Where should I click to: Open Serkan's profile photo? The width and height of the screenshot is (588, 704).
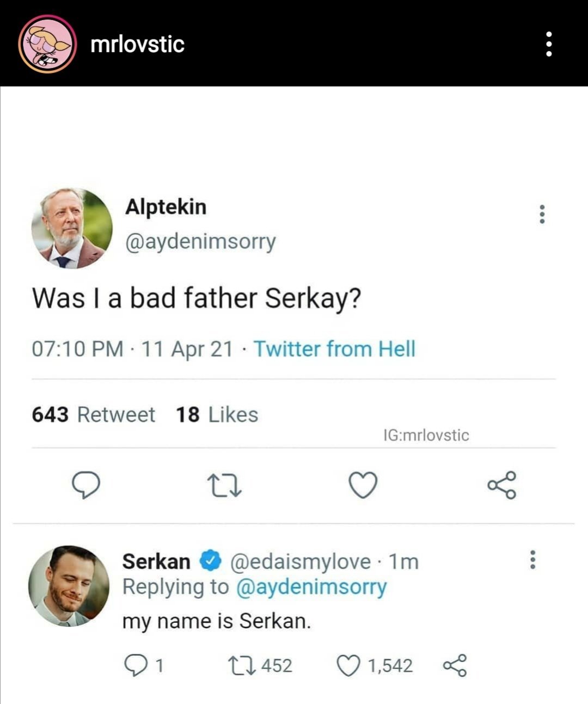[x=69, y=586]
